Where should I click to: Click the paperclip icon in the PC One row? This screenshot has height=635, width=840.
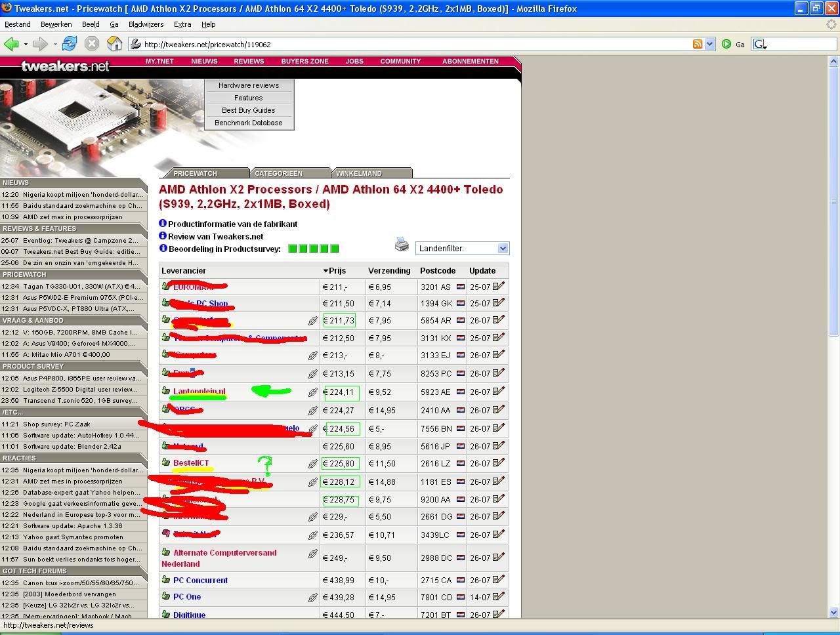(x=313, y=598)
